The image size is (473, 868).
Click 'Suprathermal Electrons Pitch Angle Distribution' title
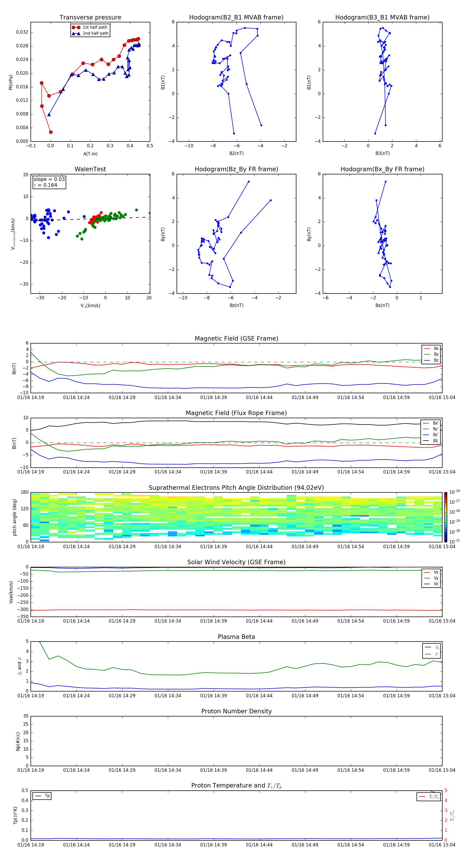[x=236, y=488]
